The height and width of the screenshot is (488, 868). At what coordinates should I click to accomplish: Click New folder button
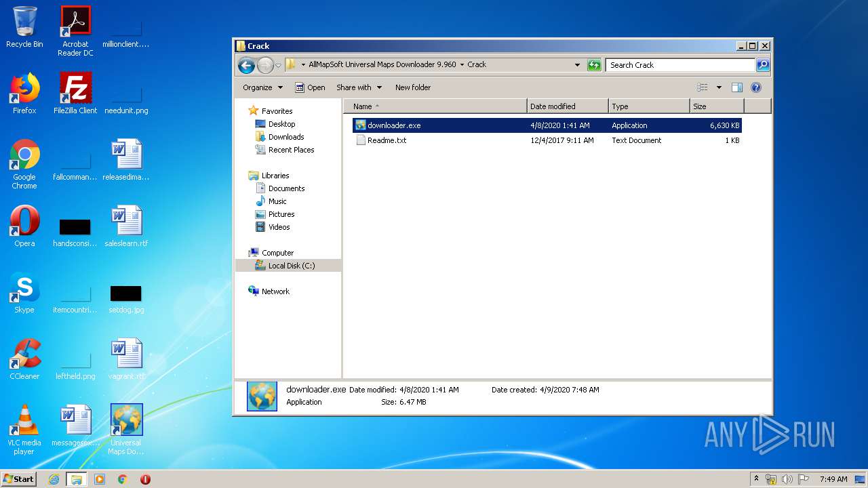[413, 87]
